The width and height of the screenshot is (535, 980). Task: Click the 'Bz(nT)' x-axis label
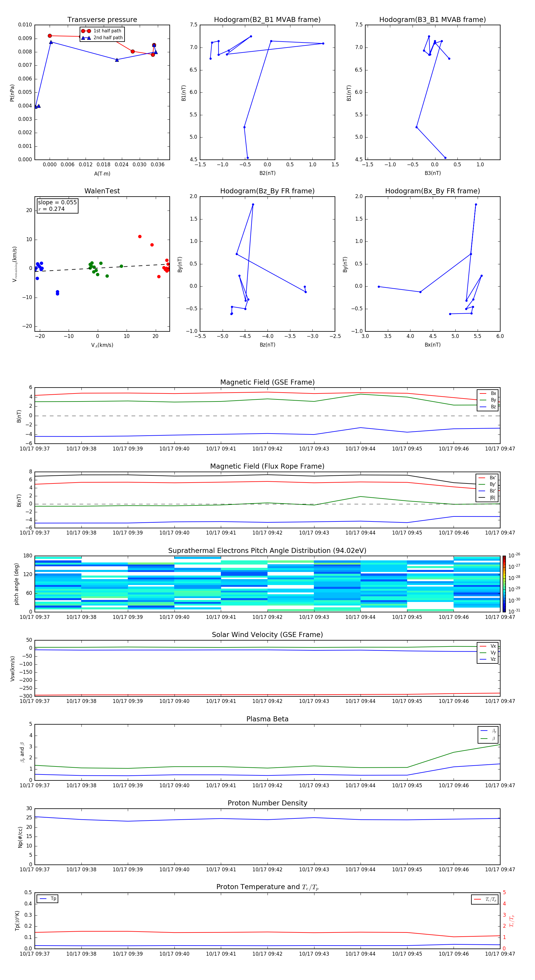[x=267, y=345]
